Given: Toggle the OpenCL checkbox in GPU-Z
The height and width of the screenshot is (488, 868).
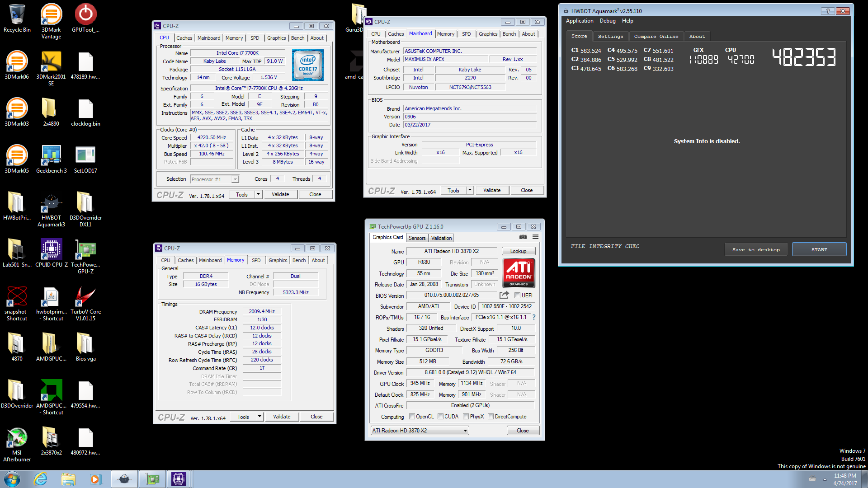Looking at the screenshot, I should (412, 417).
